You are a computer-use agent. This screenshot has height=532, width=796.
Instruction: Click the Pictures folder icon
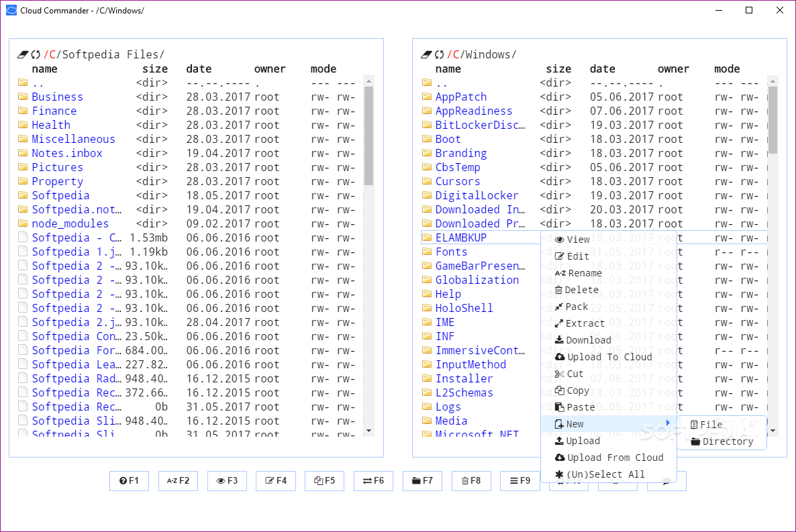pos(23,167)
